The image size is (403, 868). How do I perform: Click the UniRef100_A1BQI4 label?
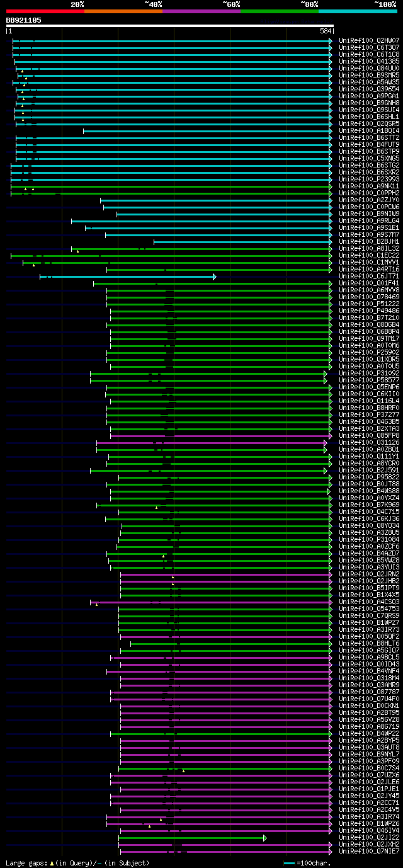[369, 131]
